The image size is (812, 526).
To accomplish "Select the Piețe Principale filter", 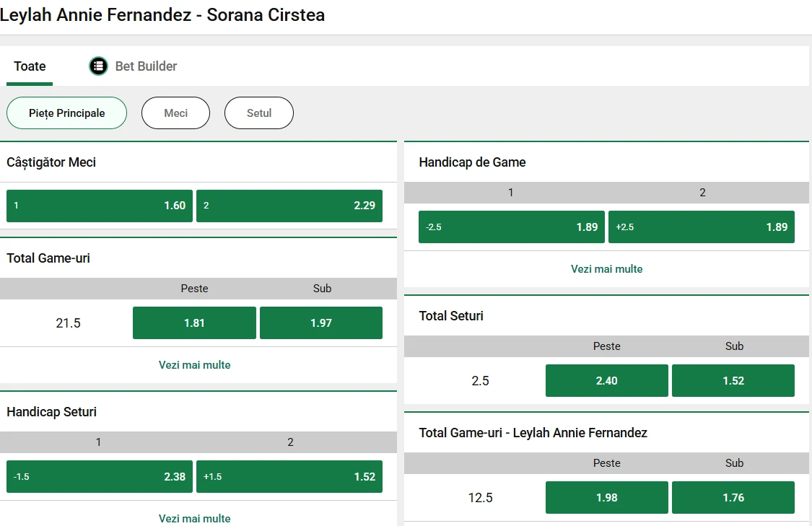I will [66, 113].
